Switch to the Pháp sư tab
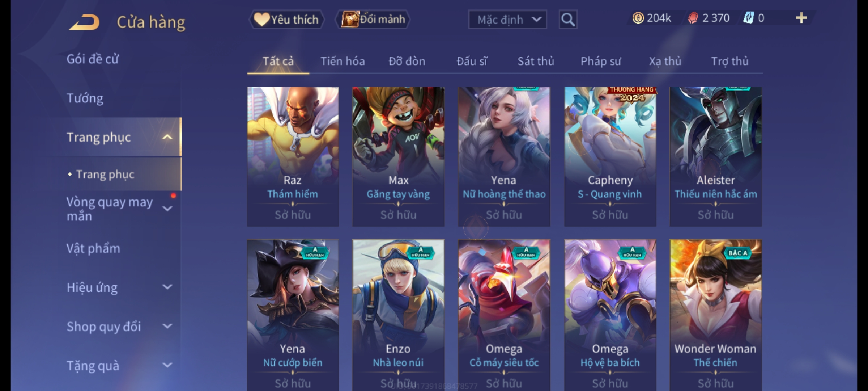This screenshot has height=391, width=868. click(601, 61)
